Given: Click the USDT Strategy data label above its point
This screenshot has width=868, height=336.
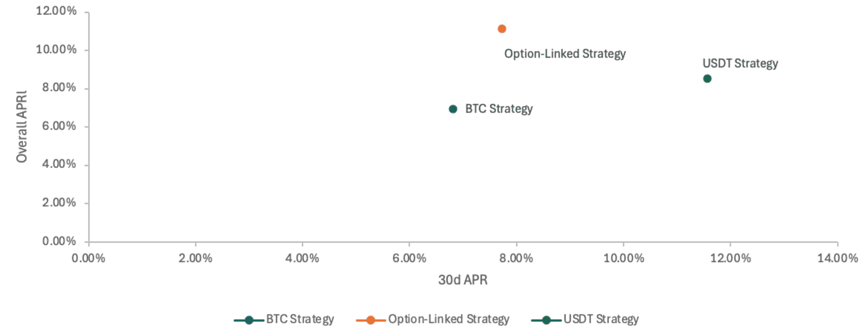Looking at the screenshot, I should coord(740,63).
